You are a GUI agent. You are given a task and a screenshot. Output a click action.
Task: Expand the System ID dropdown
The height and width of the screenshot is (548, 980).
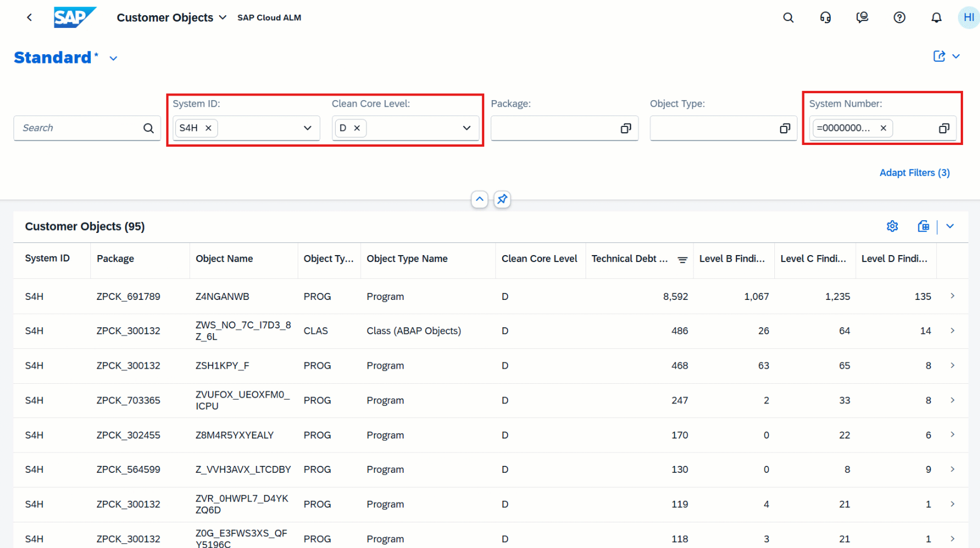(307, 128)
